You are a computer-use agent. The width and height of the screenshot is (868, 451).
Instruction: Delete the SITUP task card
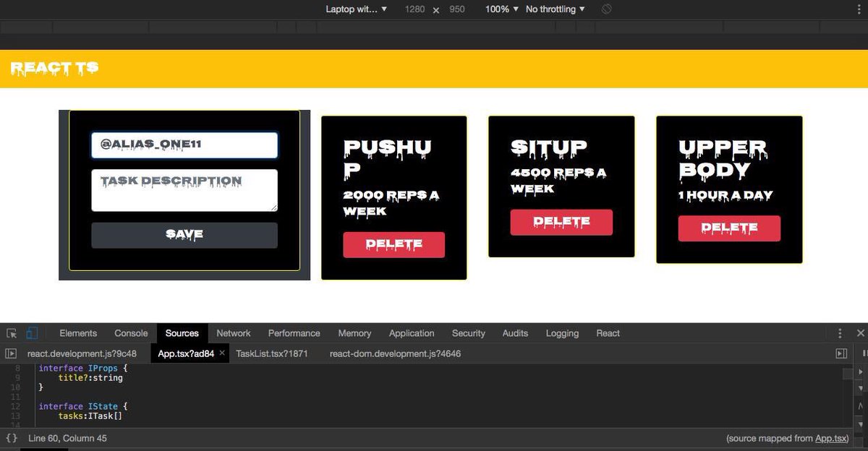coord(561,223)
